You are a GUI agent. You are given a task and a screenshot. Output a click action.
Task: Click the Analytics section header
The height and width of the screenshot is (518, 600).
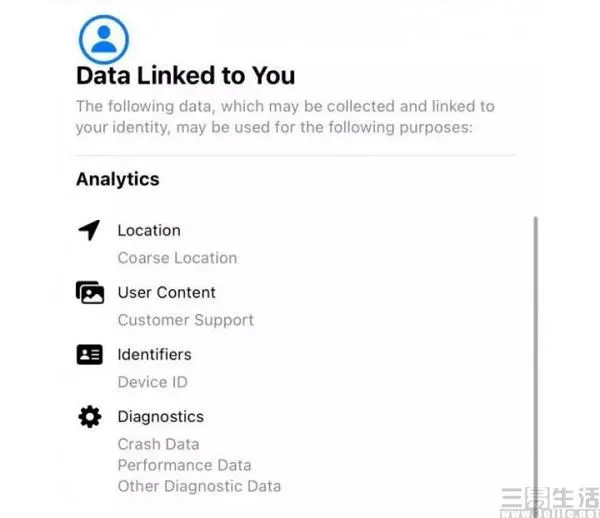118,180
